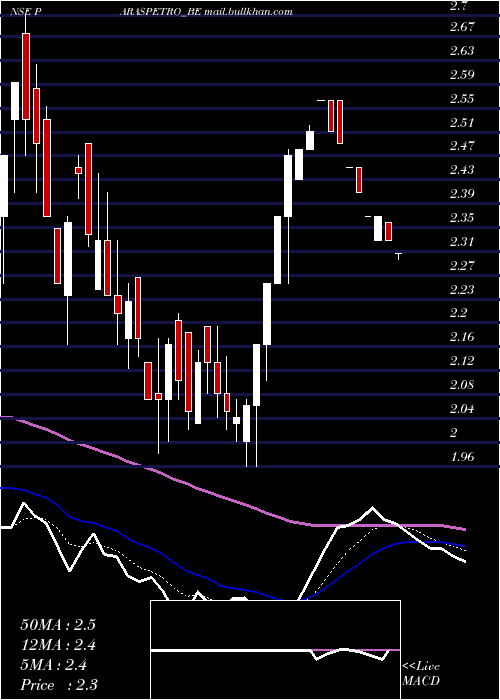Select the 2.08 price axis label
The image size is (500, 700).
click(462, 385)
